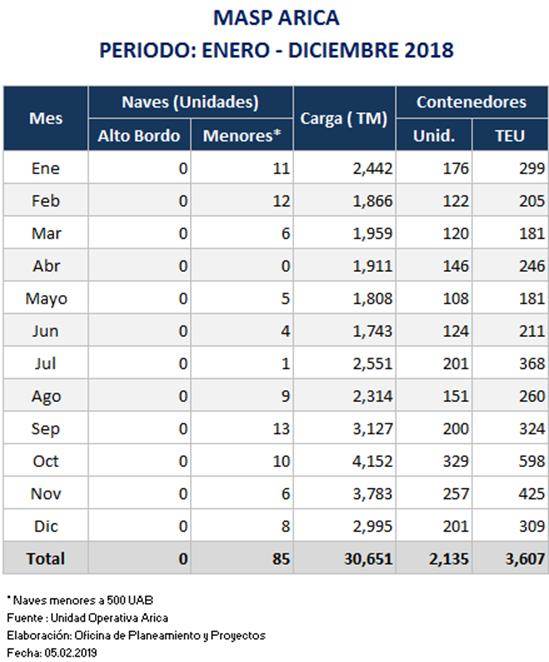The image size is (549, 662).
Task: Click the Mes column header
Action: click(x=46, y=118)
